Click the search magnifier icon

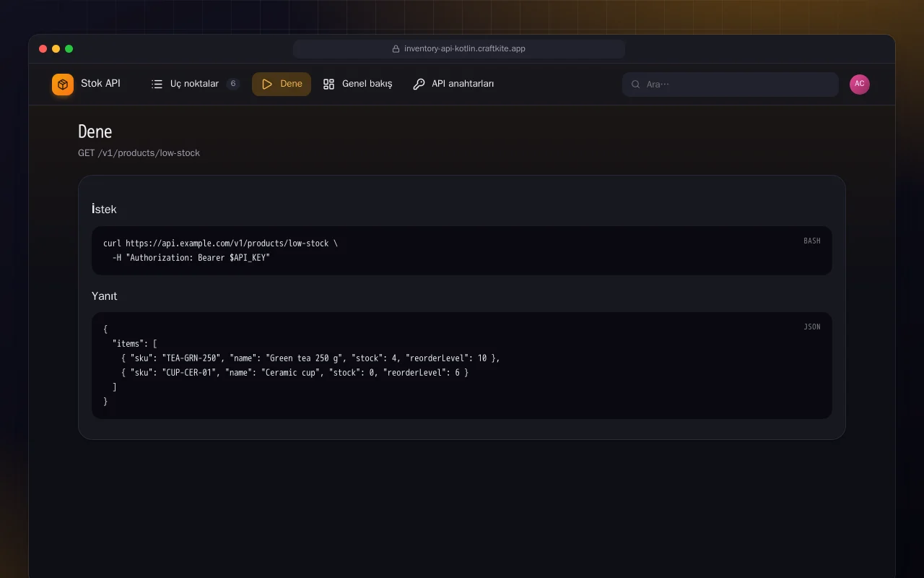[636, 85]
